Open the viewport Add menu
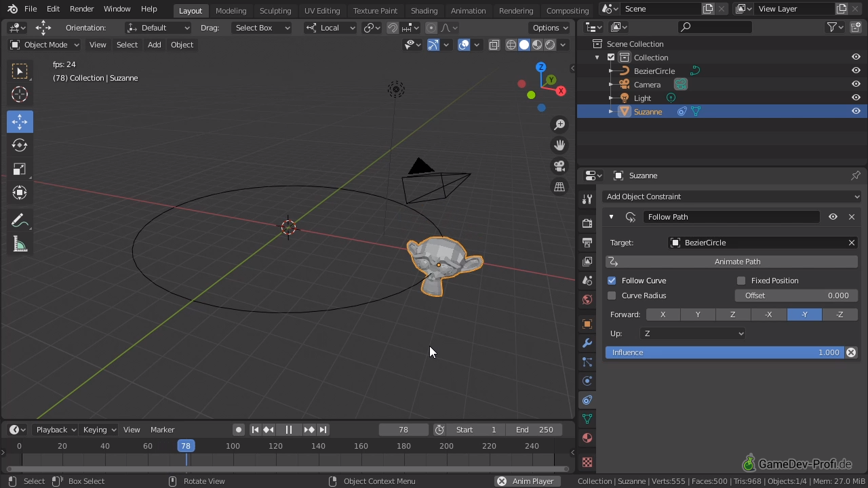The height and width of the screenshot is (488, 868). [154, 45]
